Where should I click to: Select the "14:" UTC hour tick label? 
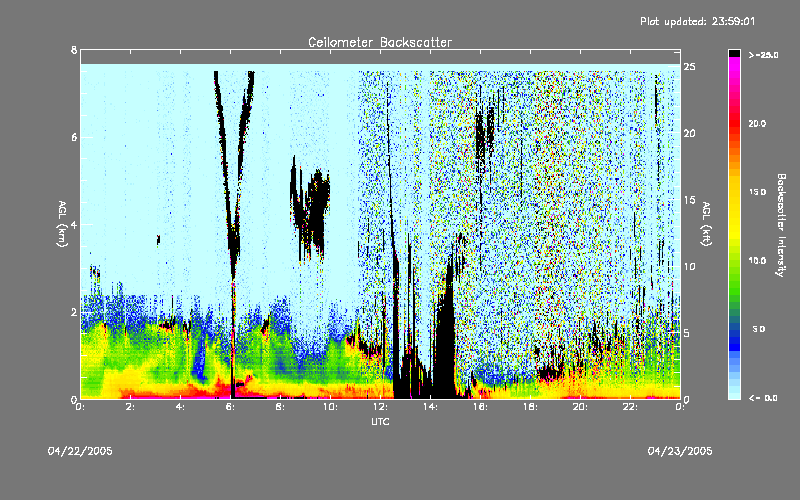click(430, 407)
